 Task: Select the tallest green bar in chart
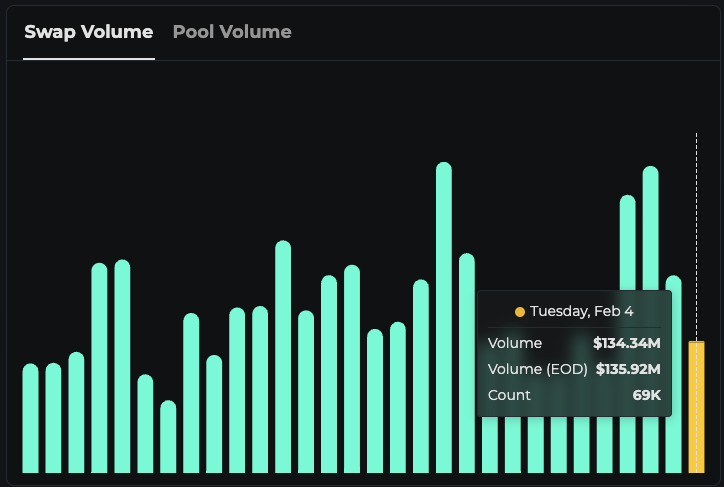[444, 318]
